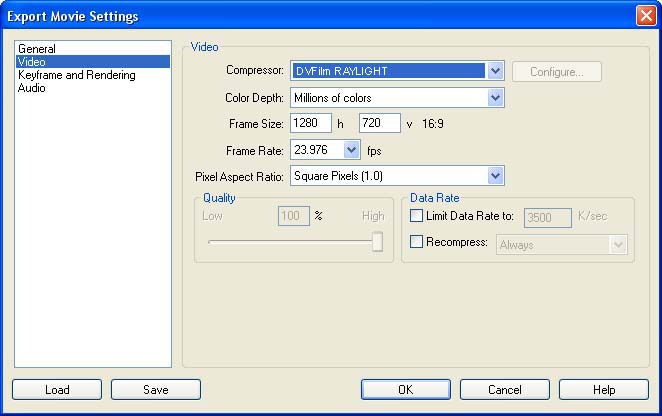
Task: Open the Compressor dropdown arrow
Action: pos(495,71)
